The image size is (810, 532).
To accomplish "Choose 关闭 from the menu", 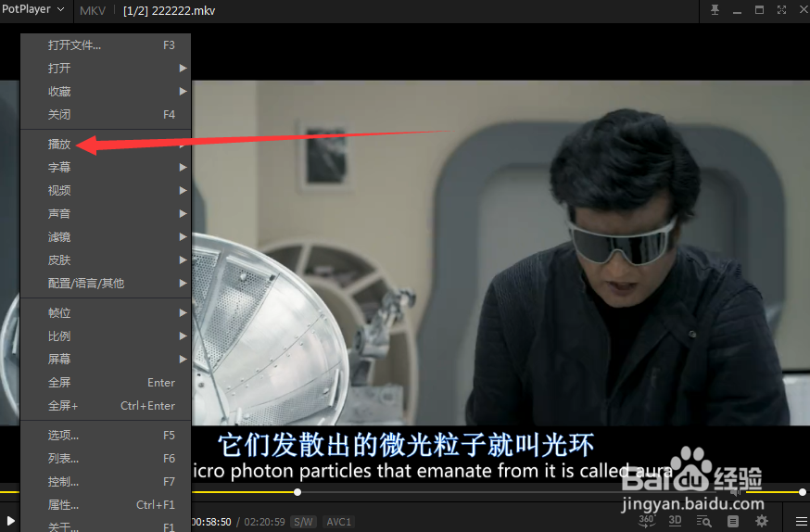I will click(106, 115).
